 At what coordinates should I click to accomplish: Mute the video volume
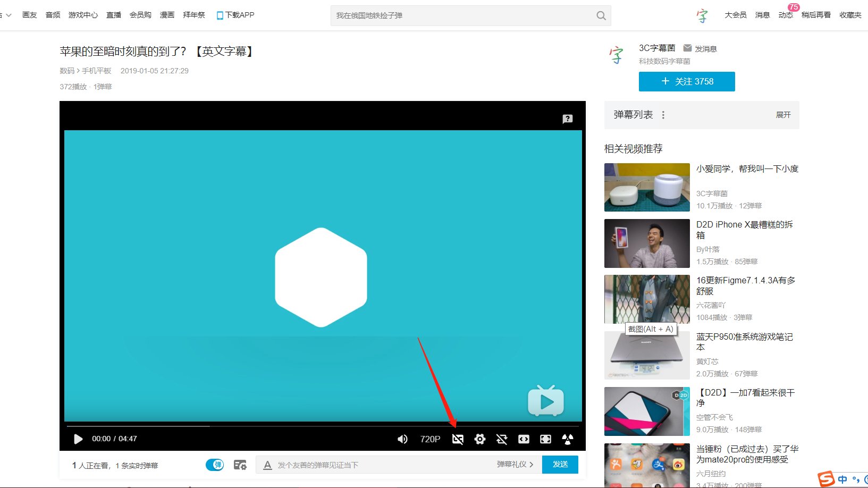(x=402, y=439)
